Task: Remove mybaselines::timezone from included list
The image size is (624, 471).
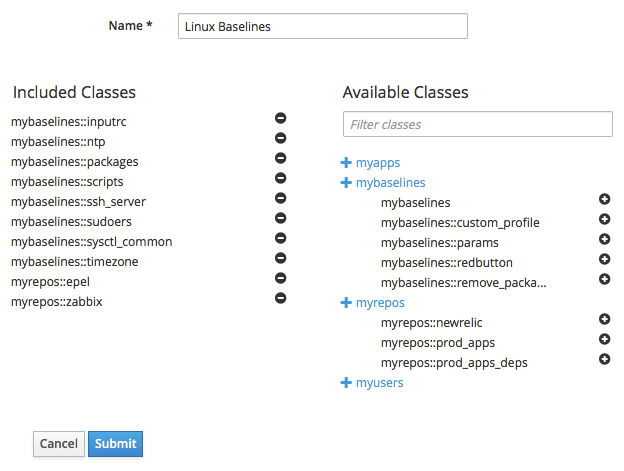Action: tap(281, 258)
